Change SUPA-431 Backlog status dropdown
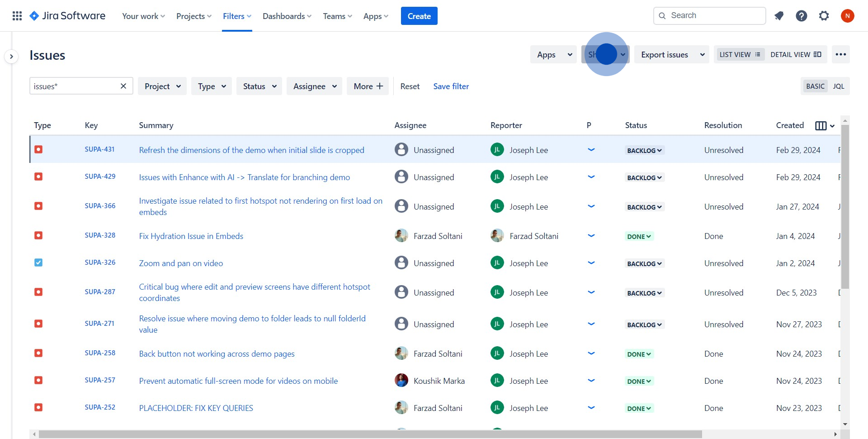Viewport: 868px width, 439px height. pyautogui.click(x=644, y=151)
